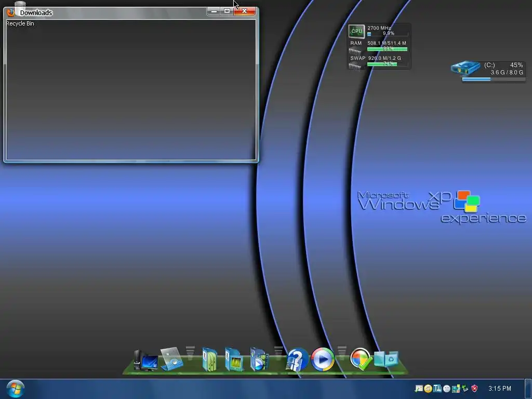Open Windows logo checkmark dock icon
532x399 pixels.
(361, 359)
